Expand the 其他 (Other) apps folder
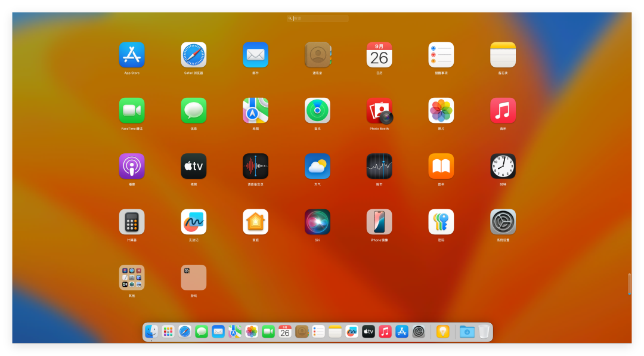Image resolution: width=644 pixels, height=356 pixels. [x=132, y=277]
